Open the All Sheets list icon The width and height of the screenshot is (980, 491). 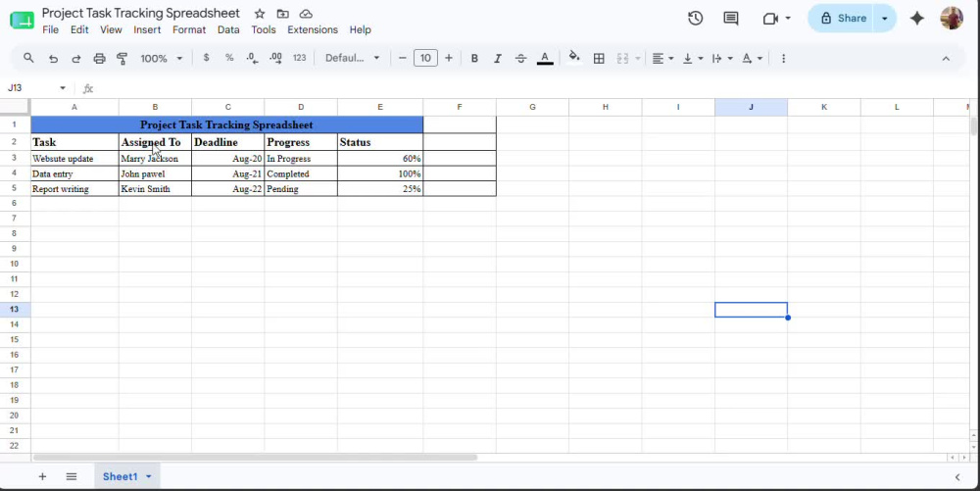pyautogui.click(x=72, y=476)
